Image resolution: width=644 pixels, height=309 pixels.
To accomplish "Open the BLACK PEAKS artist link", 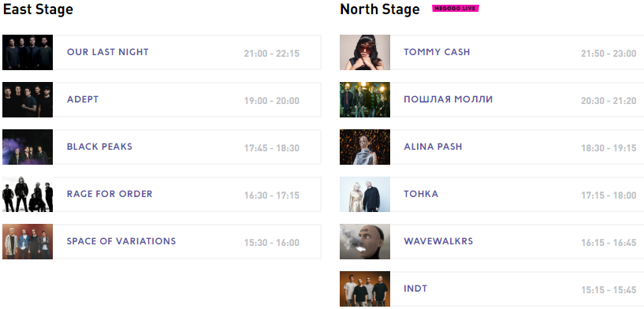I will [99, 147].
